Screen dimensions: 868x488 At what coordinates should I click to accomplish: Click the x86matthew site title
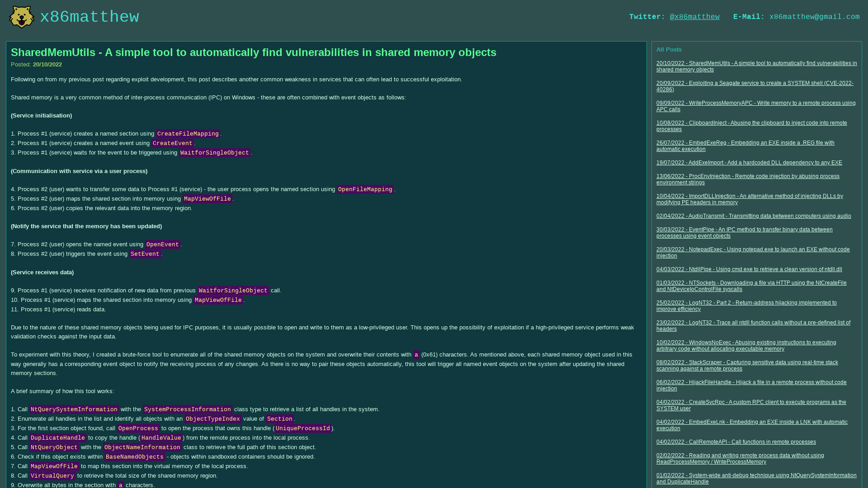click(x=90, y=17)
